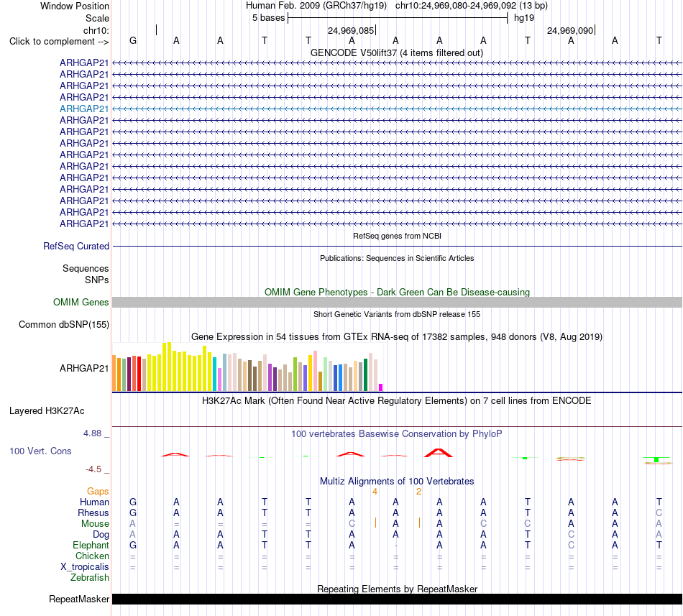Click the Layered H3K27Ac label
Screen dimensions: 683x616
47,411
